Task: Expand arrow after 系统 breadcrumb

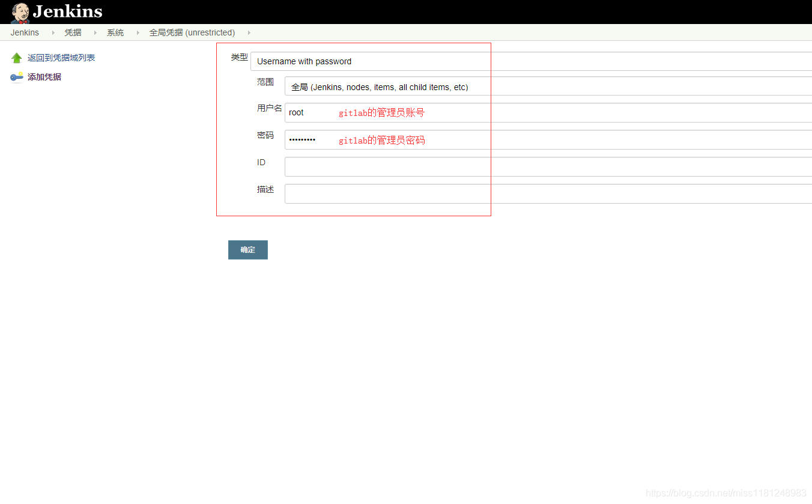Action: (137, 32)
